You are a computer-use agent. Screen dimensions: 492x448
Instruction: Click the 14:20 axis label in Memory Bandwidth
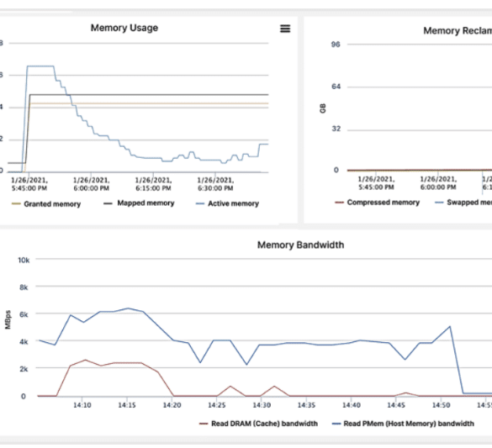click(172, 405)
